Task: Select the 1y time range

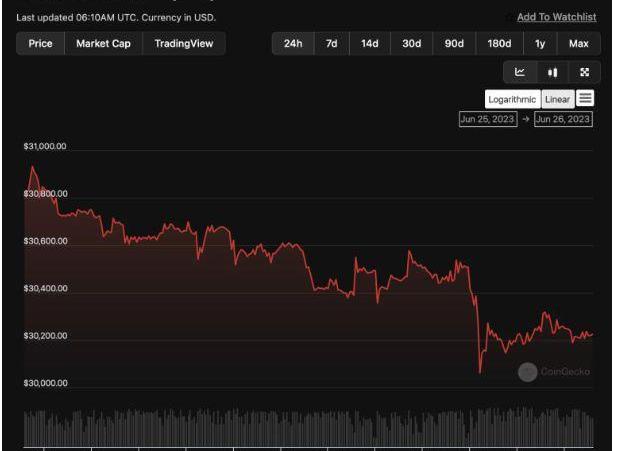Action: pos(540,44)
